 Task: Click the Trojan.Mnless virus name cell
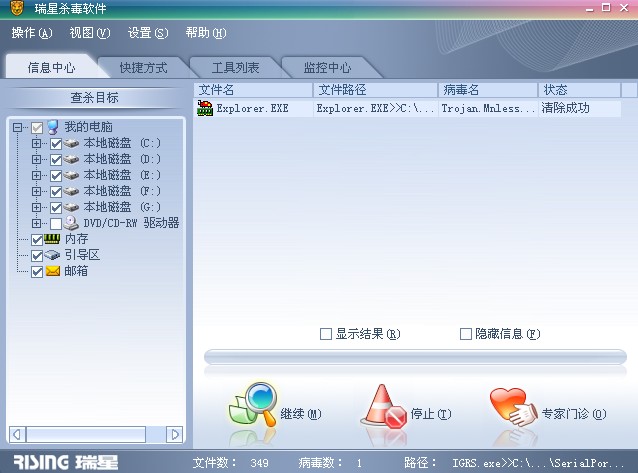[488, 108]
